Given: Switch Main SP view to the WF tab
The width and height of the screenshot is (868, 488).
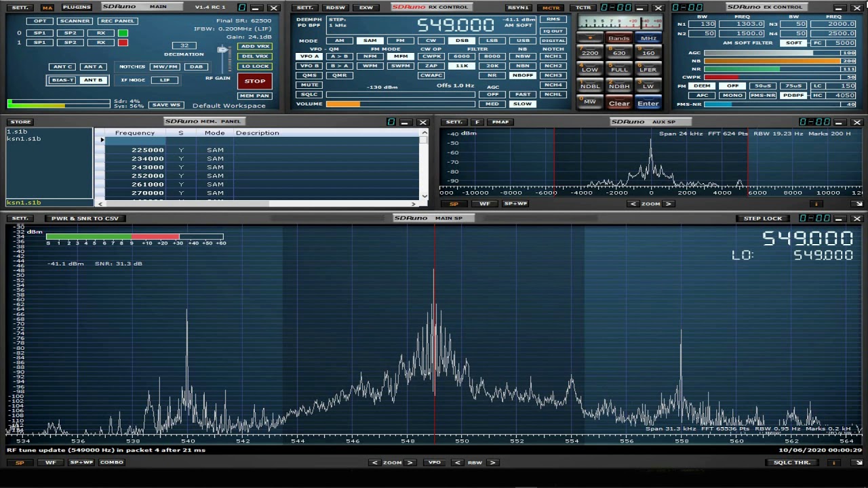Looking at the screenshot, I should pos(51,462).
